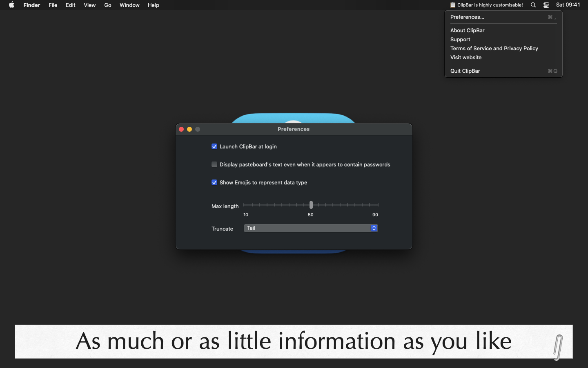Close the Preferences window
This screenshot has width=588, height=368.
point(181,129)
